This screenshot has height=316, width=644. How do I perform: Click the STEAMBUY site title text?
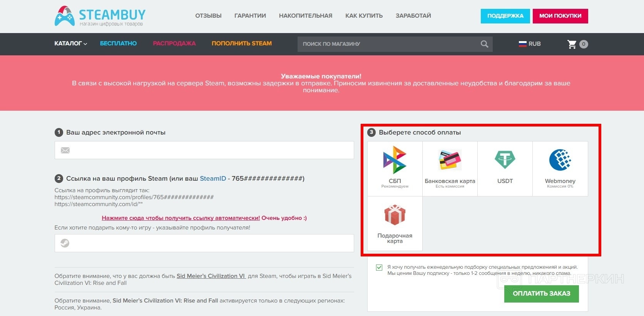[x=112, y=15]
